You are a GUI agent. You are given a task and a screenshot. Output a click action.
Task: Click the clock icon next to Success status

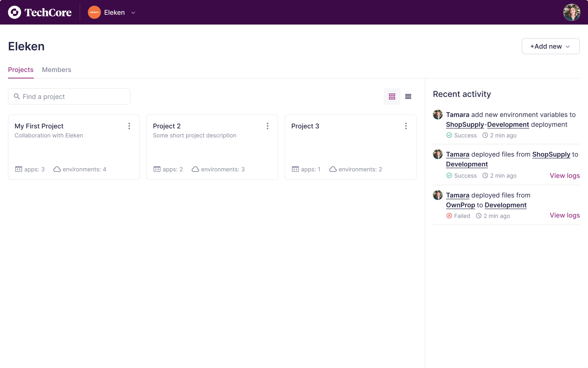pyautogui.click(x=485, y=135)
